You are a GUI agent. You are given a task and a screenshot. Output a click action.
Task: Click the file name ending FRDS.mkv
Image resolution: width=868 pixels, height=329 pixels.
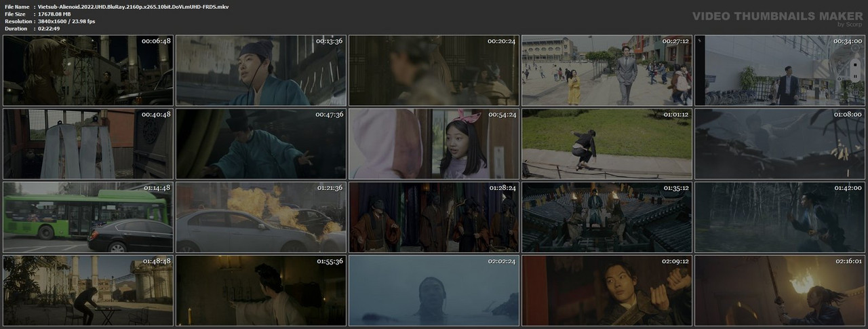[x=133, y=6]
